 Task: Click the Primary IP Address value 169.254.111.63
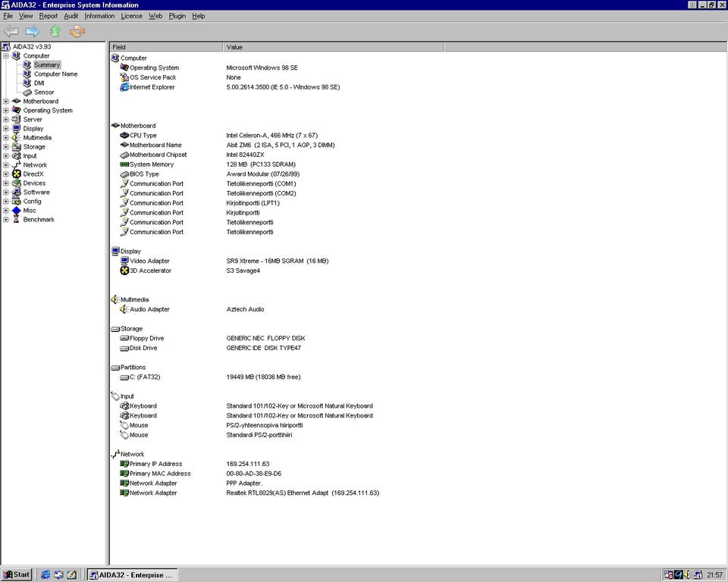pyautogui.click(x=247, y=464)
